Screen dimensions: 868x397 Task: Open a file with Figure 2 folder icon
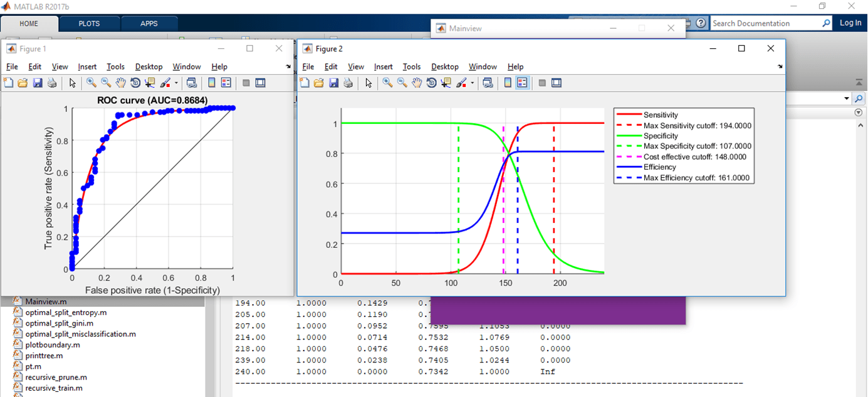[319, 82]
